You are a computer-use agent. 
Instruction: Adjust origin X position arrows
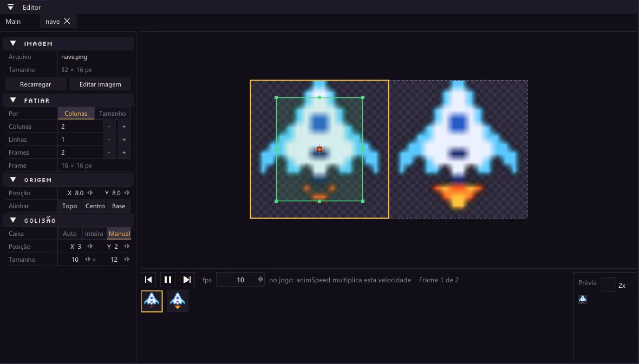coord(90,193)
